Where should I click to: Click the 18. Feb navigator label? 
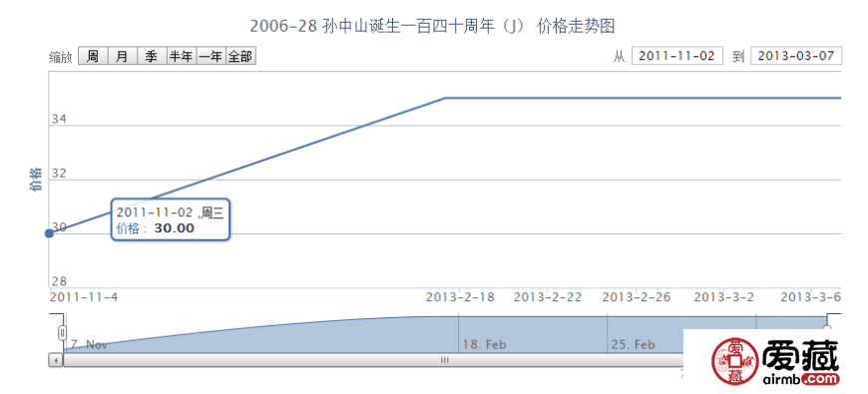pyautogui.click(x=484, y=345)
